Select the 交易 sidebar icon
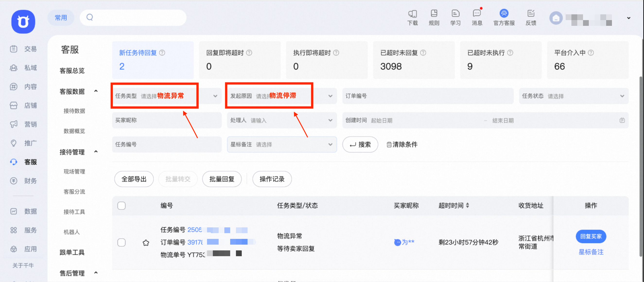This screenshot has width=644, height=282. point(14,49)
